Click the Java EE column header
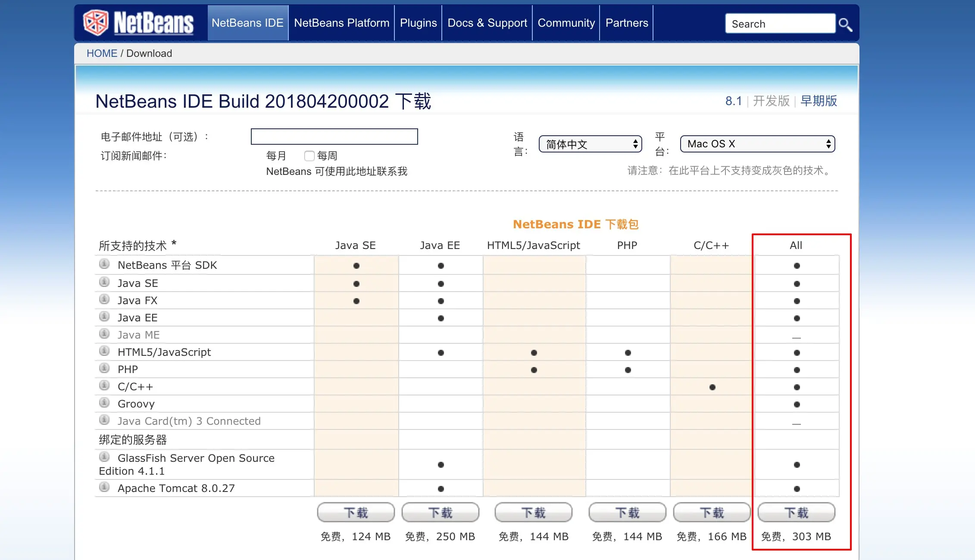975x560 pixels. (440, 246)
